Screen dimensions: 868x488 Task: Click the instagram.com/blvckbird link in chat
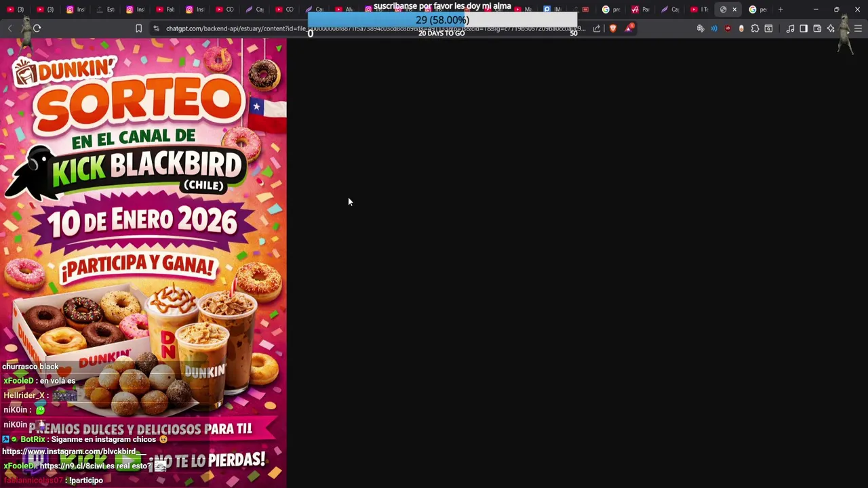click(74, 451)
